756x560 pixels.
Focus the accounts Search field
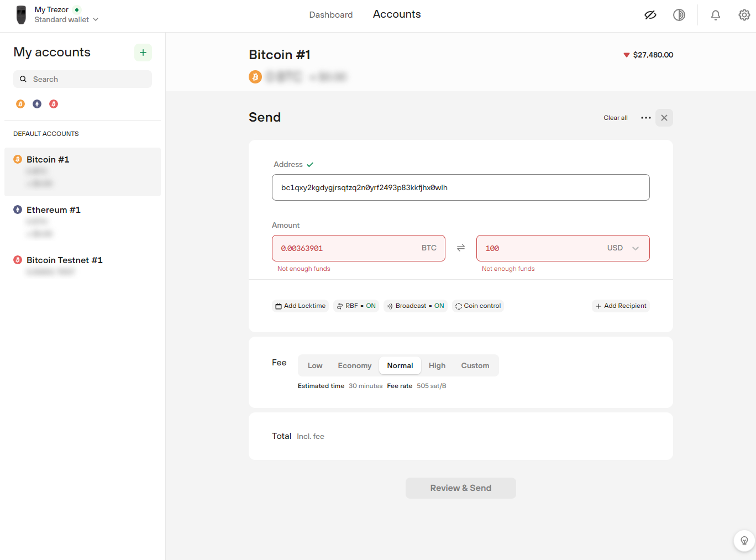pos(82,79)
